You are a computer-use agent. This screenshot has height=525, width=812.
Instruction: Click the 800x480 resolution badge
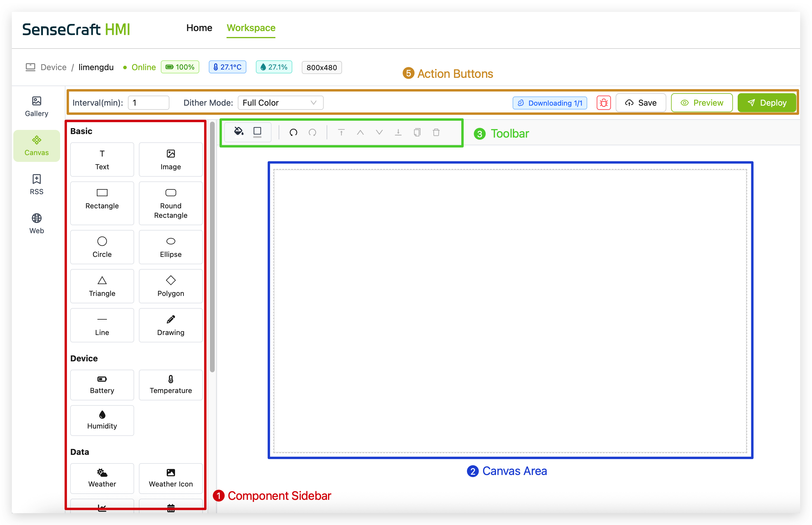point(321,67)
